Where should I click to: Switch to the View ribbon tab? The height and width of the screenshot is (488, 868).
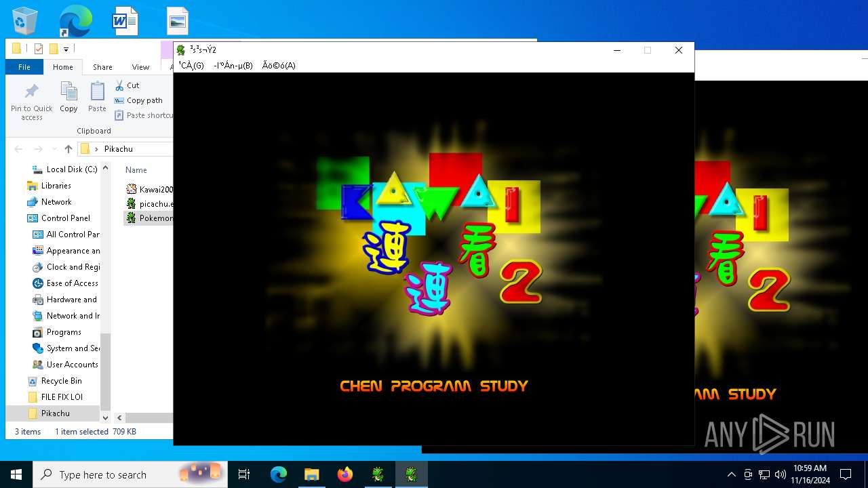140,67
